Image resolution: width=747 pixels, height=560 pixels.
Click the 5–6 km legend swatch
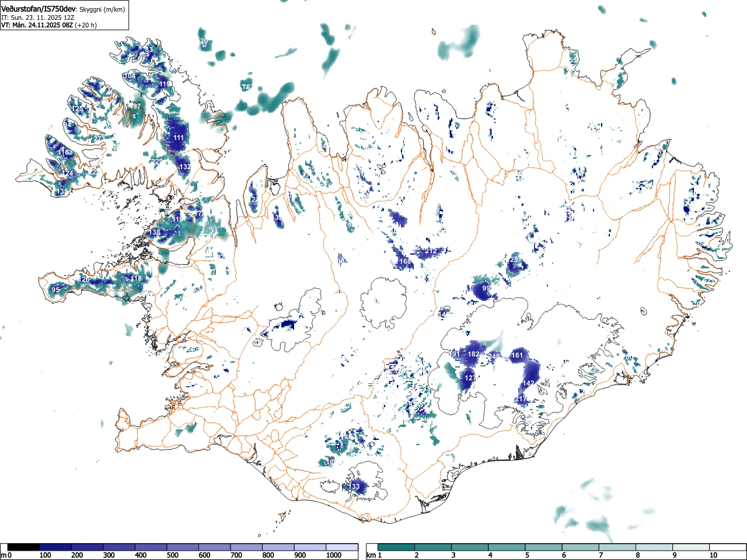tap(544, 547)
